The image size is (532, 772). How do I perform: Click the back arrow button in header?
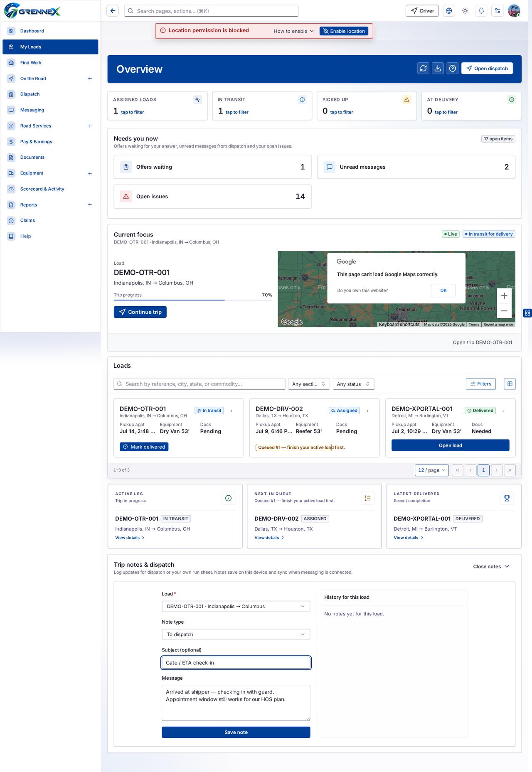(x=113, y=11)
